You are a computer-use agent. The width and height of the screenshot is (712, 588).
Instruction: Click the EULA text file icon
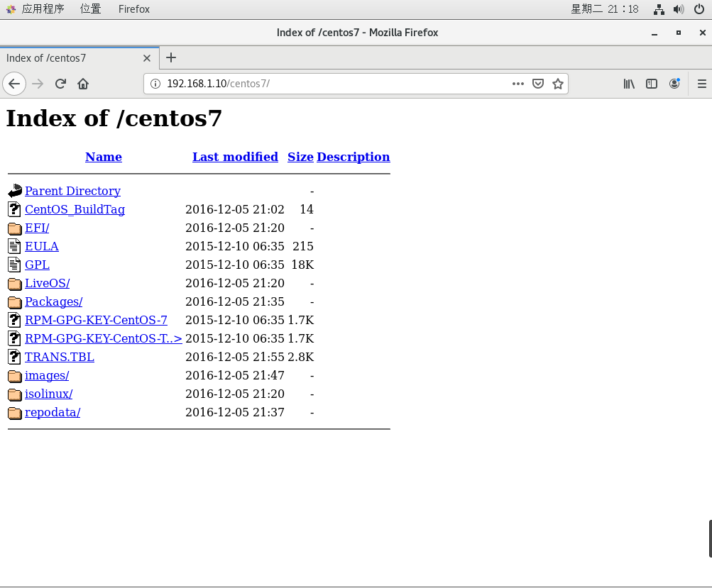[x=14, y=246]
